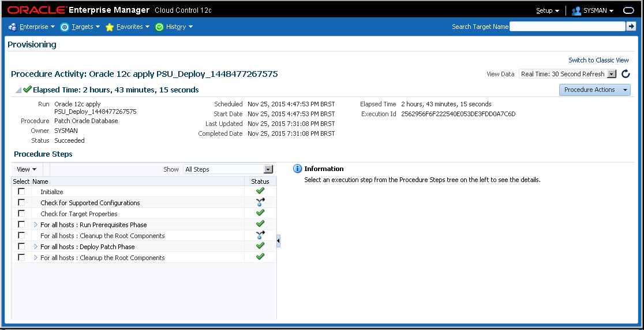The height and width of the screenshot is (330, 644).
Task: Collapse the Procedure Steps pane splitter
Action: coord(279,241)
